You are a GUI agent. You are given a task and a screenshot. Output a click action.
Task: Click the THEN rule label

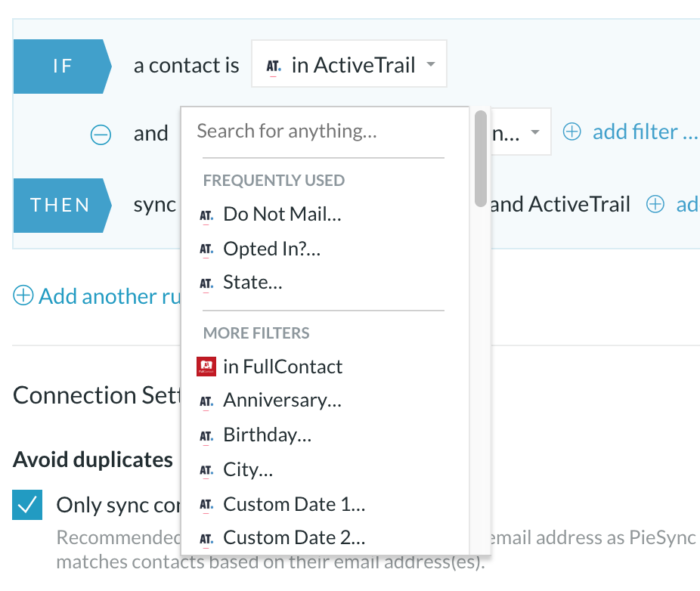pyautogui.click(x=62, y=206)
